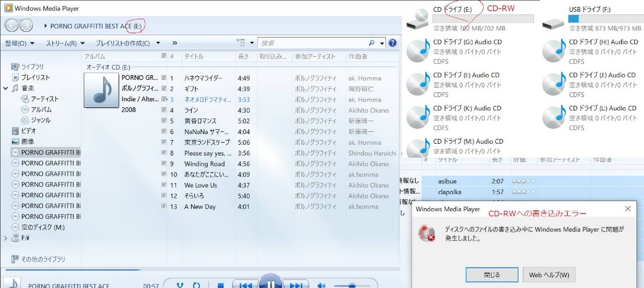Uncheck track 11 We Love Us
This screenshot has height=288, width=644.
pos(164,185)
